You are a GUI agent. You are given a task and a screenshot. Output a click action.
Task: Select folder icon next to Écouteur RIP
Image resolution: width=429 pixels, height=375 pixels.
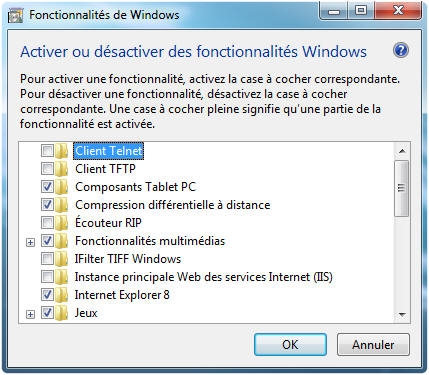click(x=62, y=223)
